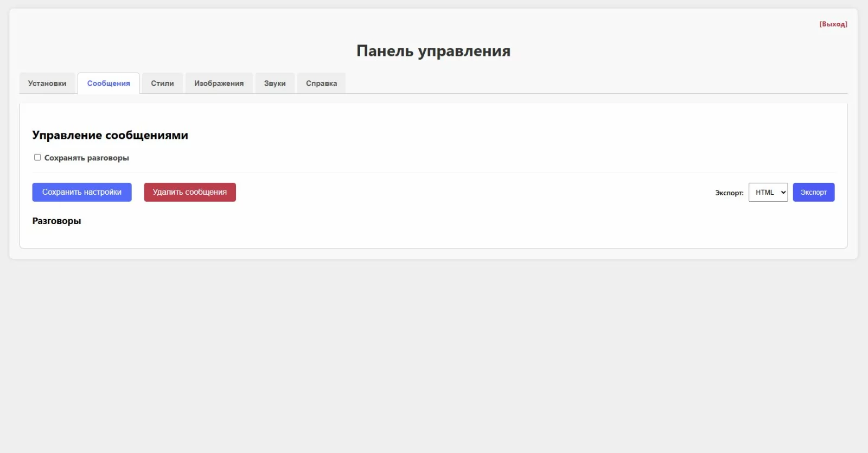This screenshot has width=868, height=453.
Task: Click the Разговоры section heading
Action: tap(56, 221)
